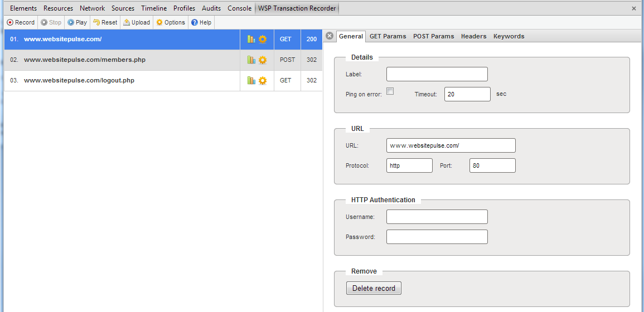Play the recorded transaction

(x=77, y=23)
